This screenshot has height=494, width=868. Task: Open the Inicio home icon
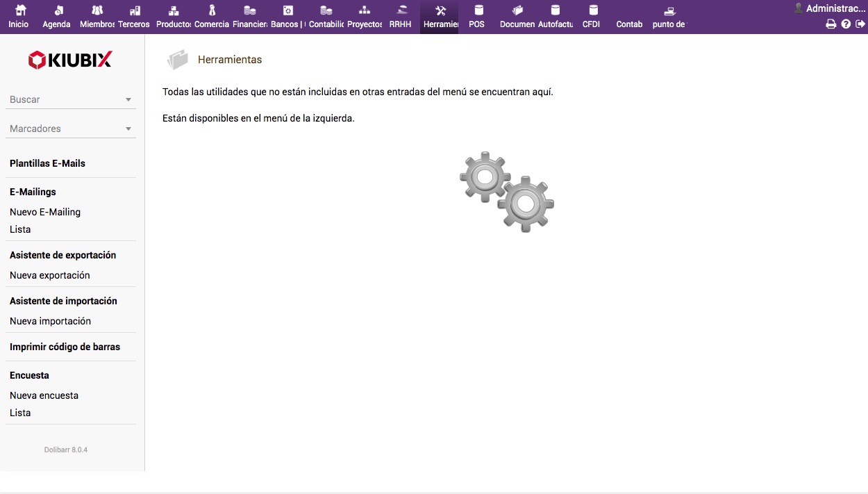[x=19, y=11]
